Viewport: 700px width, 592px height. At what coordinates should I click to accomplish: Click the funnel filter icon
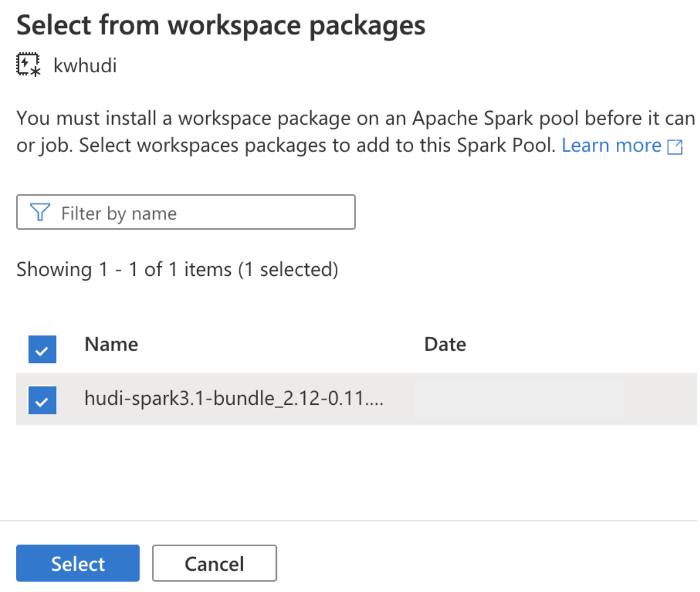[x=40, y=212]
